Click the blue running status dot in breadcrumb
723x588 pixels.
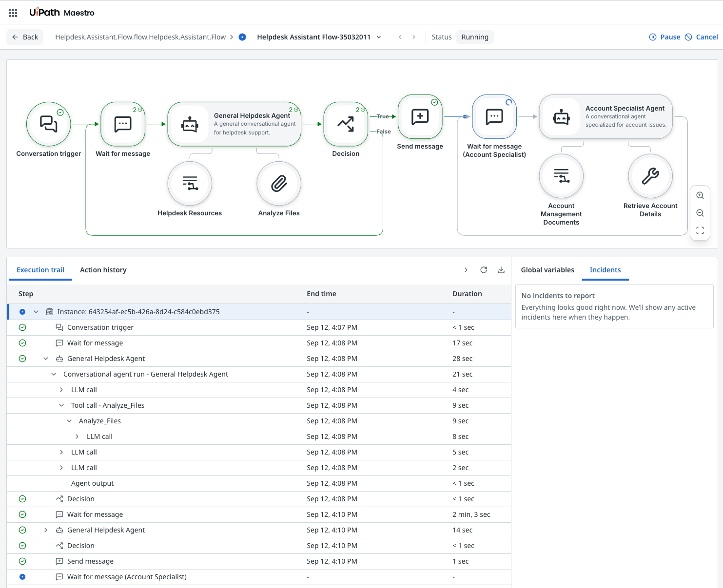242,37
